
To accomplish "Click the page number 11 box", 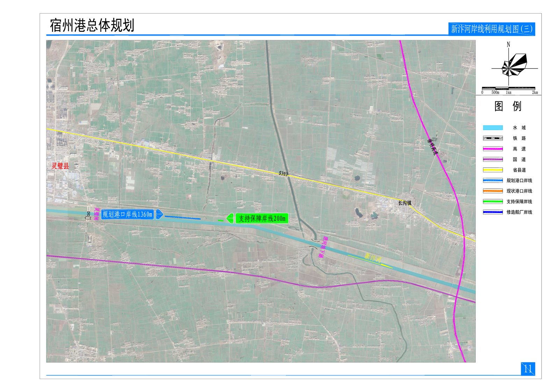I will click(528, 369).
